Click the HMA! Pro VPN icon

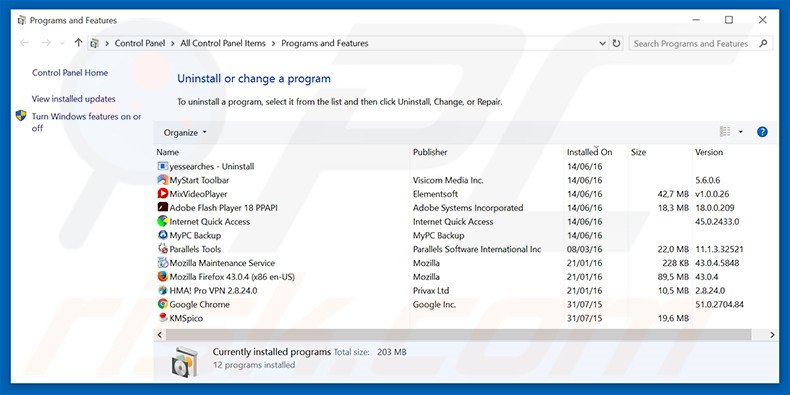click(162, 291)
